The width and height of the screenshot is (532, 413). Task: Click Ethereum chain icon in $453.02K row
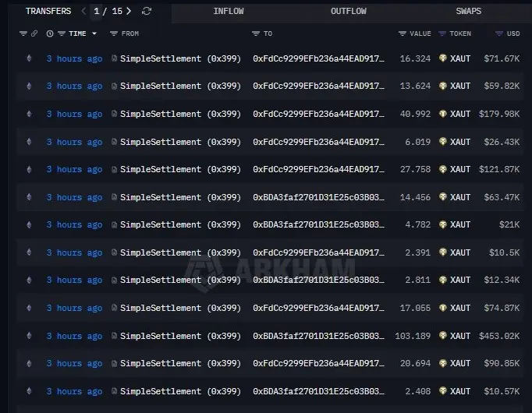coord(29,336)
